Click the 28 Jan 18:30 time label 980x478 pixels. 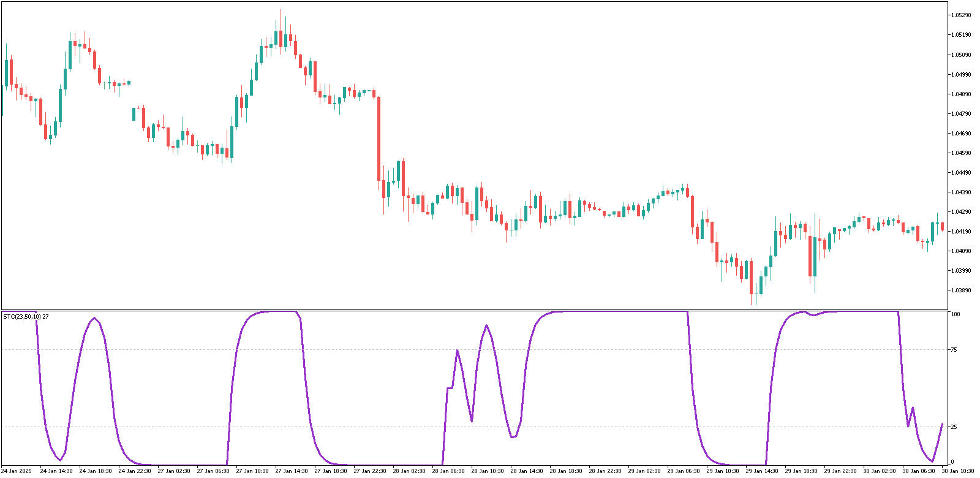[566, 471]
